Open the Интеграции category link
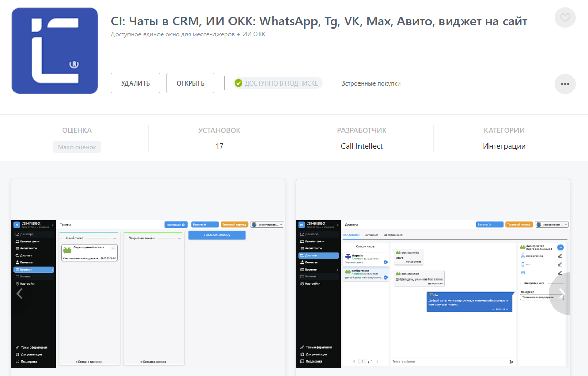Screen dimensions: 588x376 point(504,146)
